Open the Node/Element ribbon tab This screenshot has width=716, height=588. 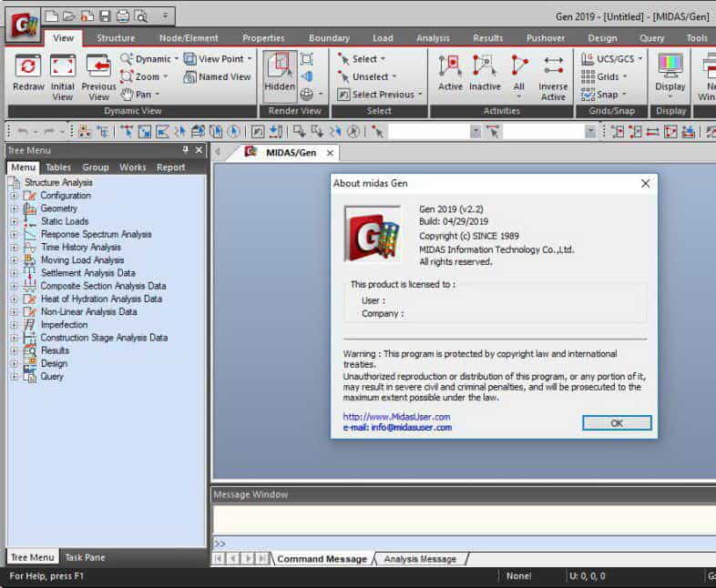(x=189, y=38)
